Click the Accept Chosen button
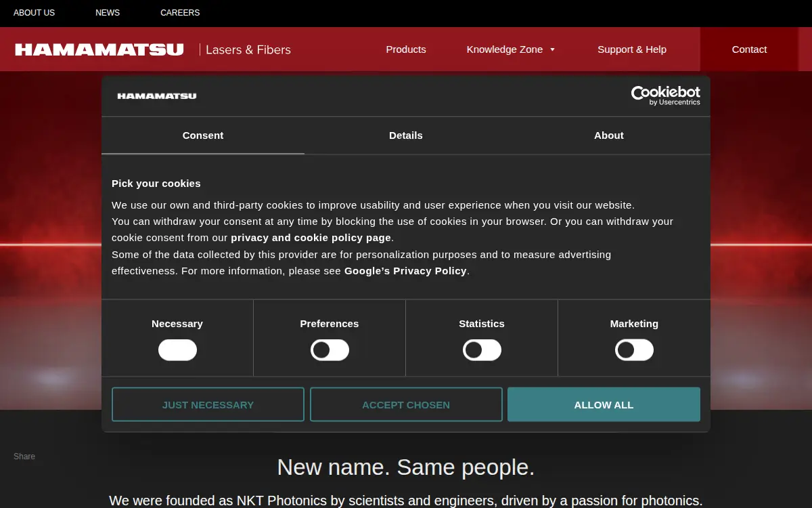Screen dimensions: 812x508 point(406,404)
